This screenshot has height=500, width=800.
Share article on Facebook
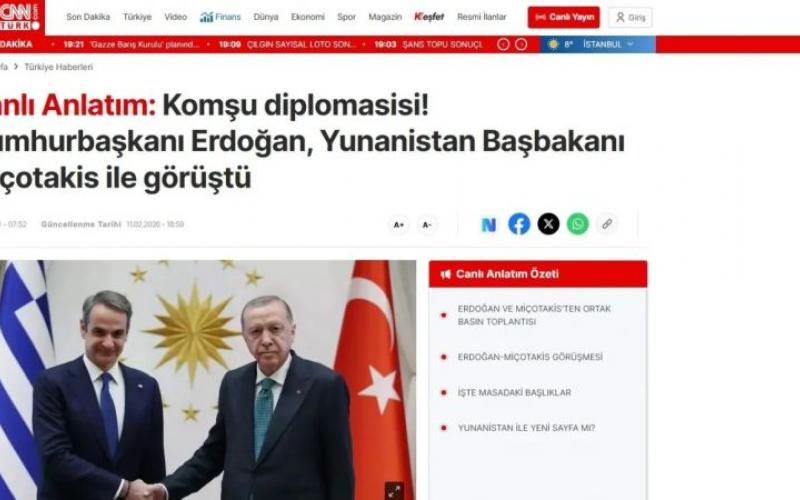click(x=519, y=224)
